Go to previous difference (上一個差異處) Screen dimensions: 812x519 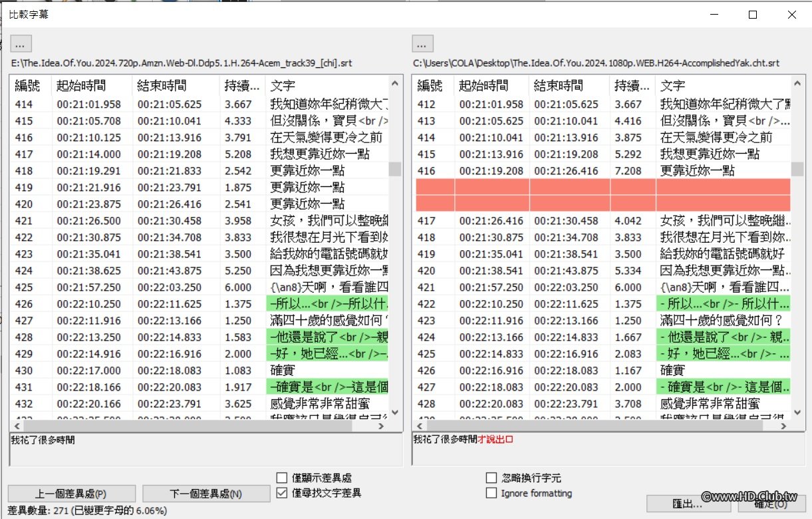point(72,494)
